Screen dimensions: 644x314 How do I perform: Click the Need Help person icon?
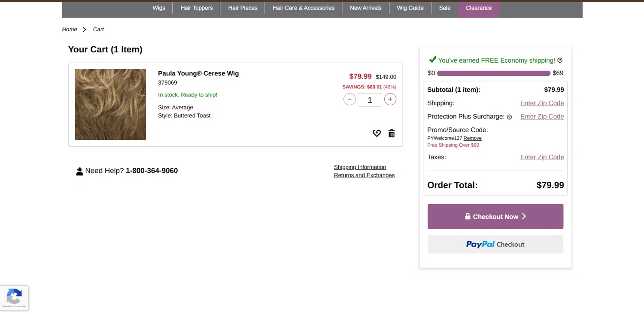point(79,171)
